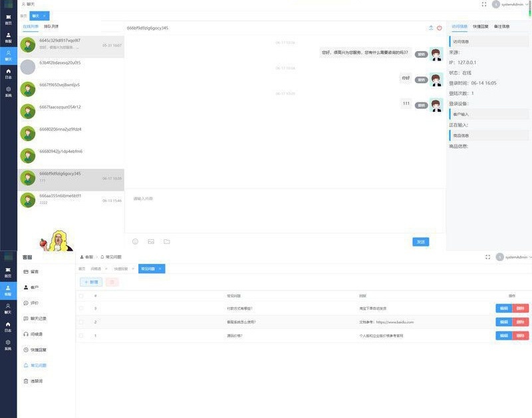Click the image upload icon in chat toolbar
532x418 pixels.
pyautogui.click(x=151, y=241)
